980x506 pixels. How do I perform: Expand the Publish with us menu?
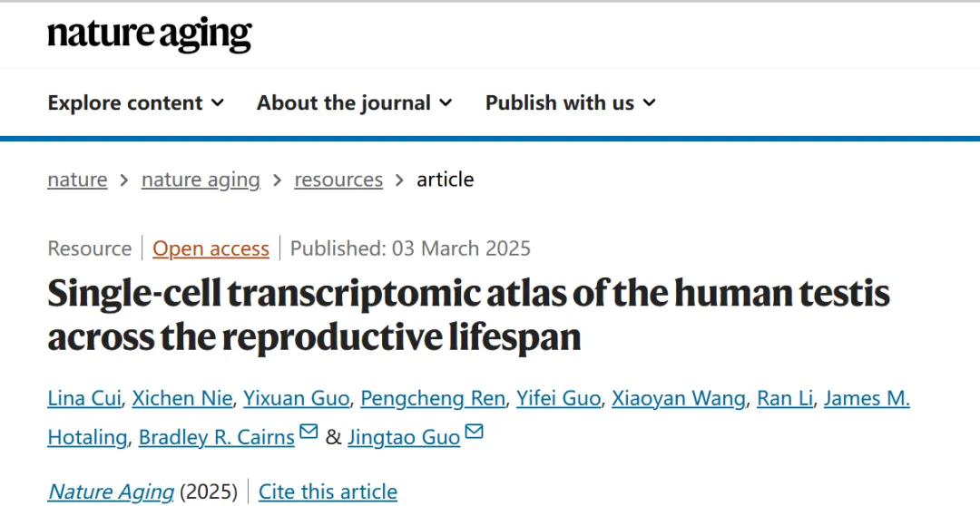click(x=570, y=102)
